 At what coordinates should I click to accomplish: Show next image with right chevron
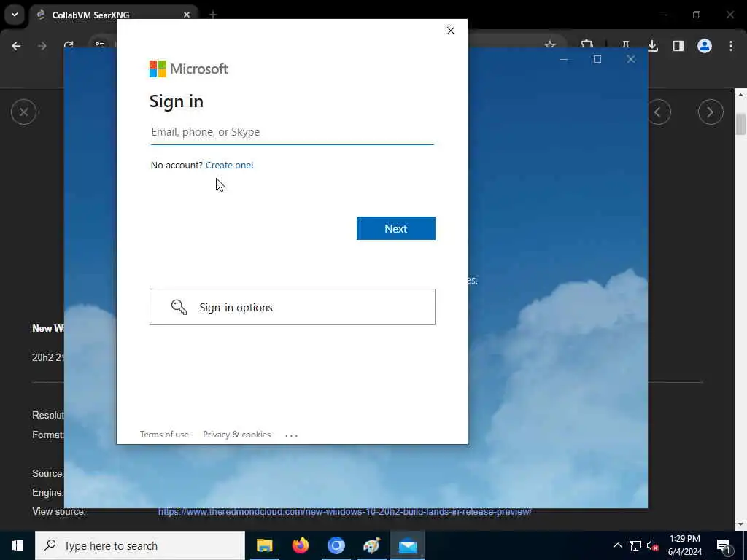711,112
